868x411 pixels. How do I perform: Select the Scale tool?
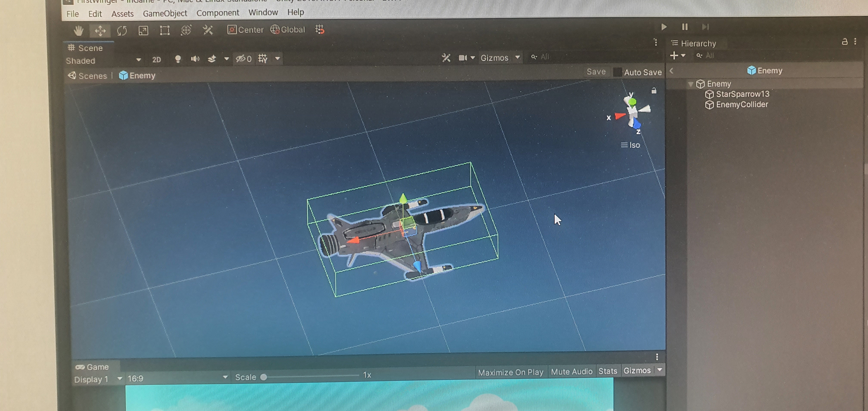tap(143, 31)
